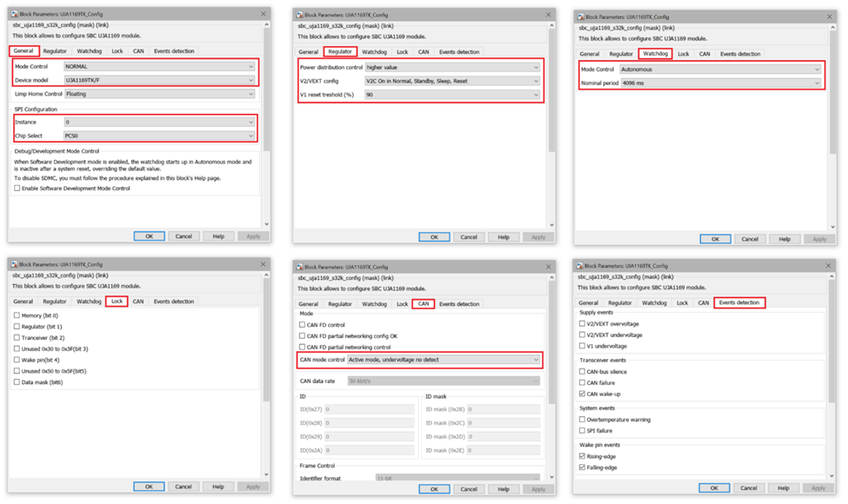Check the Regulator (bit 1) lock box

(x=17, y=327)
